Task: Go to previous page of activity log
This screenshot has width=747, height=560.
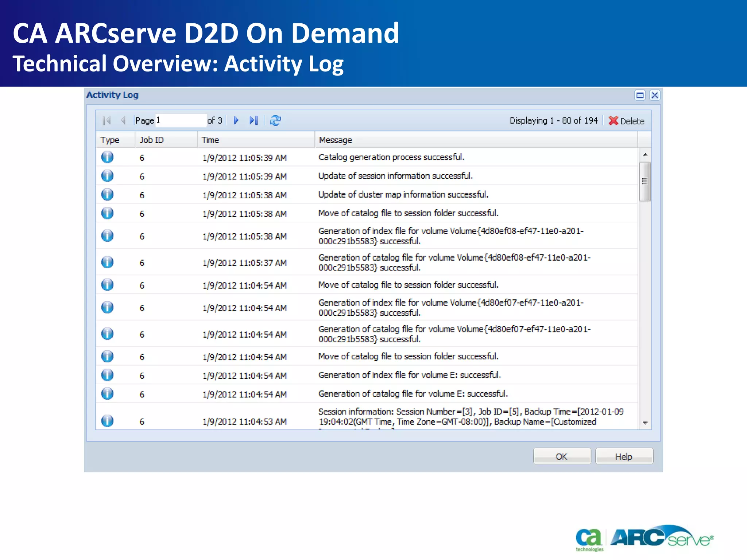Action: pyautogui.click(x=123, y=120)
